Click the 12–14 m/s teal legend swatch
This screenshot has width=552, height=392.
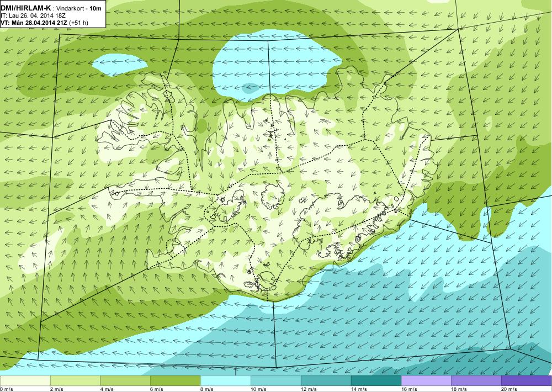(x=326, y=381)
